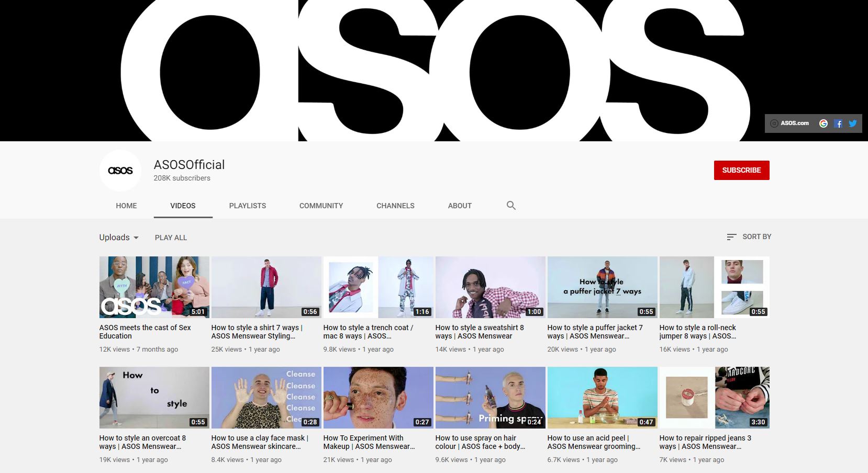This screenshot has width=868, height=473.
Task: Open the Facebook link icon in banner
Action: (838, 123)
